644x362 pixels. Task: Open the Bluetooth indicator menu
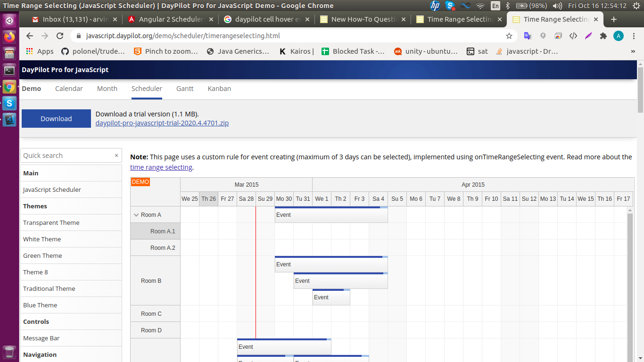(508, 6)
